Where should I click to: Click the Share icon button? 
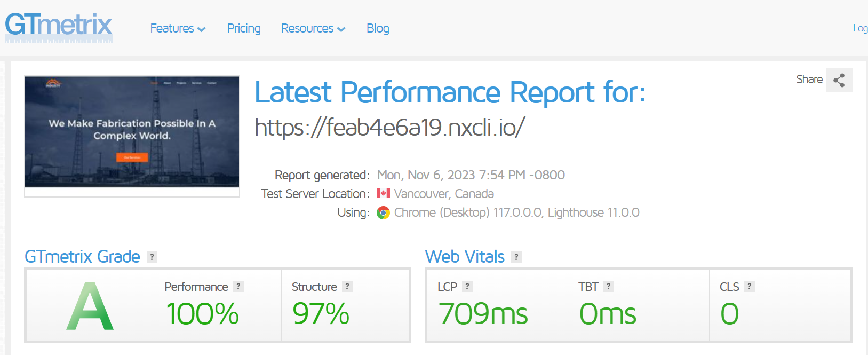[x=839, y=80]
